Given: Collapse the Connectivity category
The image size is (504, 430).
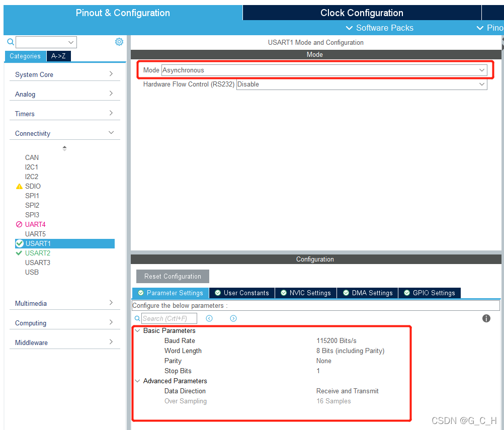Looking at the screenshot, I should coord(64,133).
